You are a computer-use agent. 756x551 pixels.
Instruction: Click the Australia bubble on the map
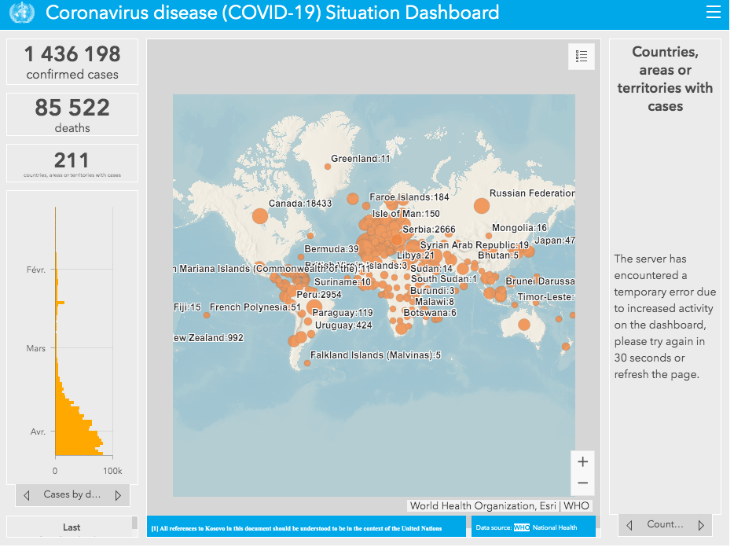[523, 325]
